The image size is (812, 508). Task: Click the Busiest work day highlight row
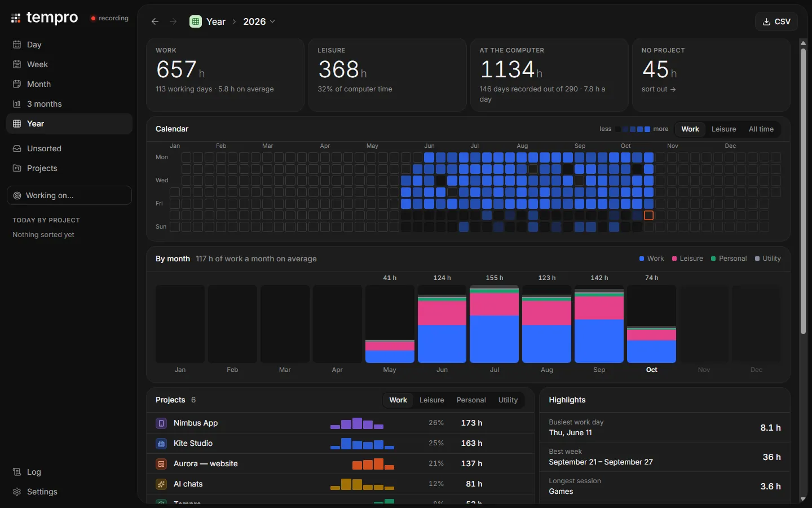665,427
